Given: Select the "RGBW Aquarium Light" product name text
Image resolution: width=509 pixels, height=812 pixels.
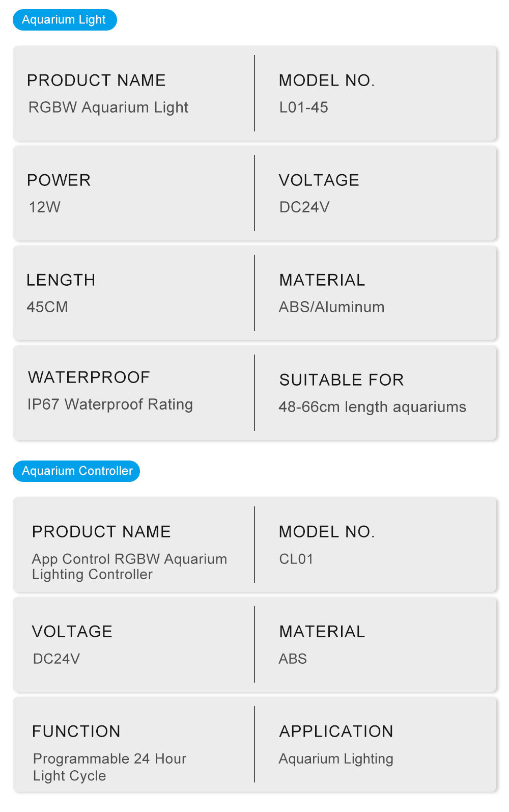Looking at the screenshot, I should coord(108,107).
